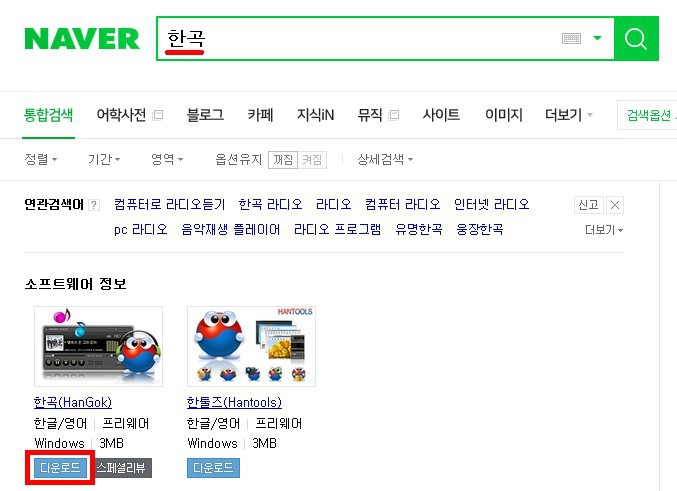Open the HanGok software thumbnail image

98,346
